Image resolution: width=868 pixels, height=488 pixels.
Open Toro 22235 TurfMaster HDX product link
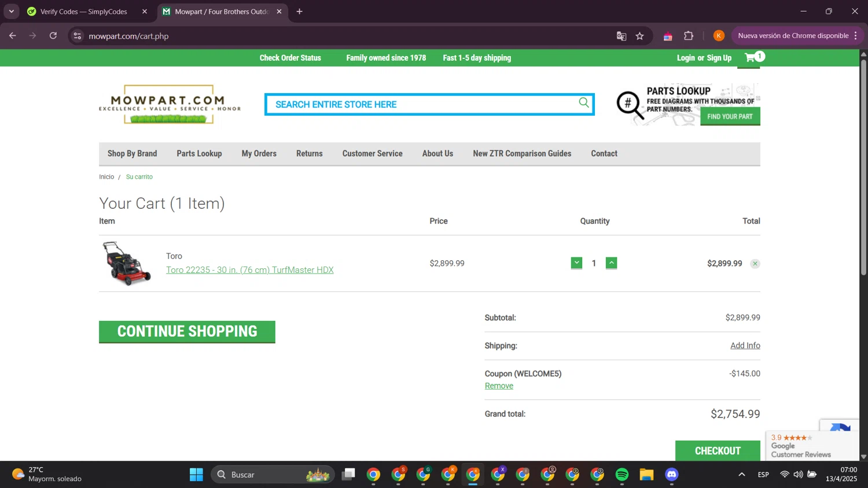point(249,270)
